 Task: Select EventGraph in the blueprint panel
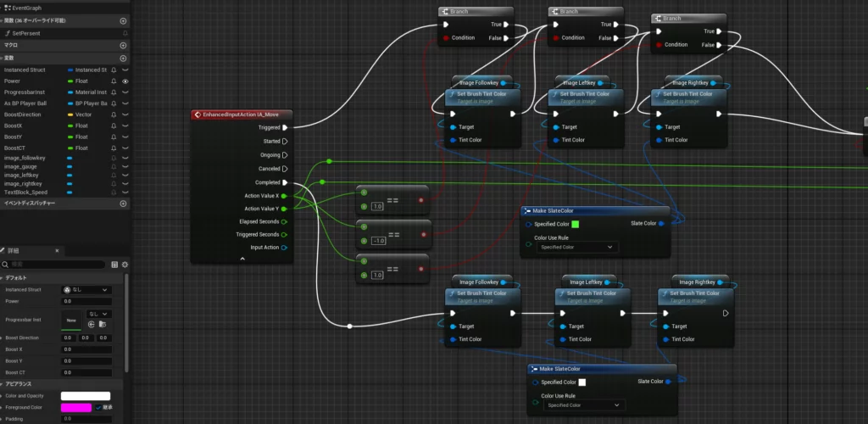pos(25,8)
